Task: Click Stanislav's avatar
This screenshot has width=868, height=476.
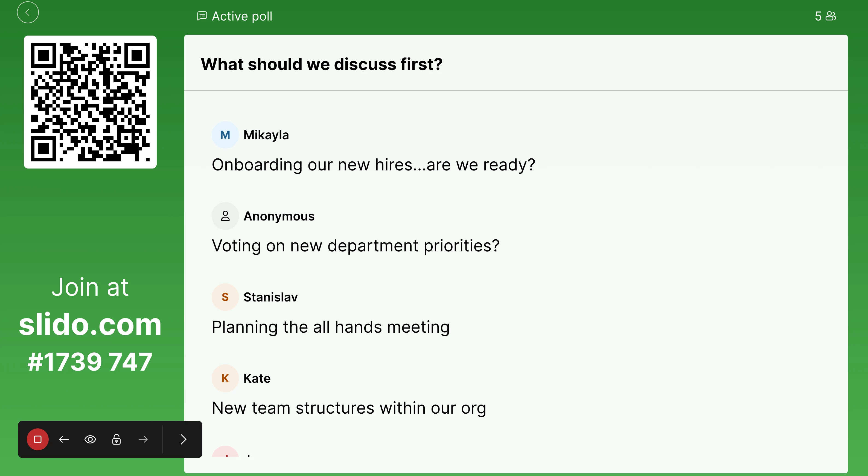Action: pos(225,297)
